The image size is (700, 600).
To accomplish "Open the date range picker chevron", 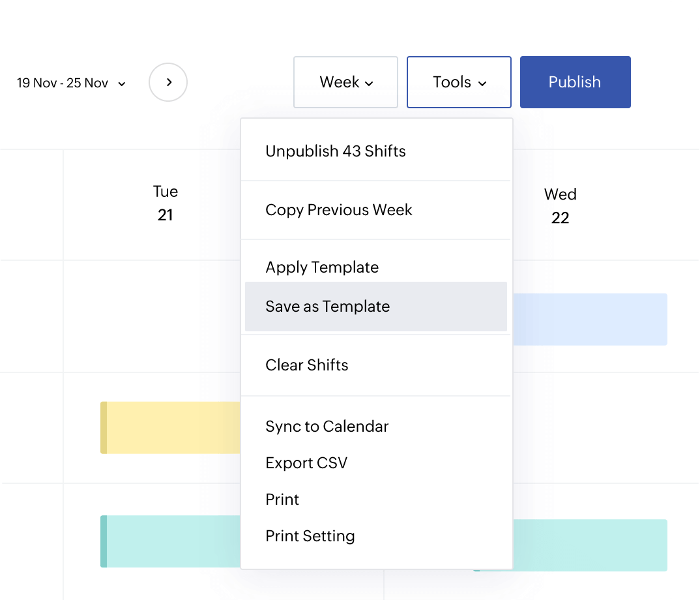I will 121,83.
